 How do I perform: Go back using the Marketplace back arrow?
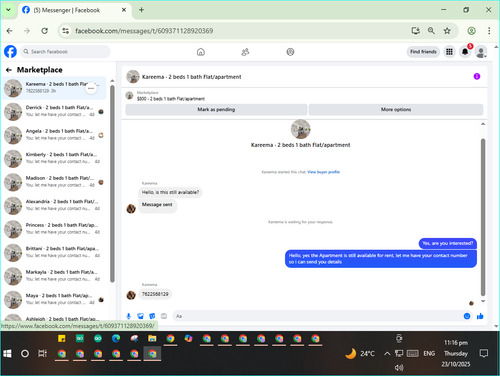click(9, 70)
